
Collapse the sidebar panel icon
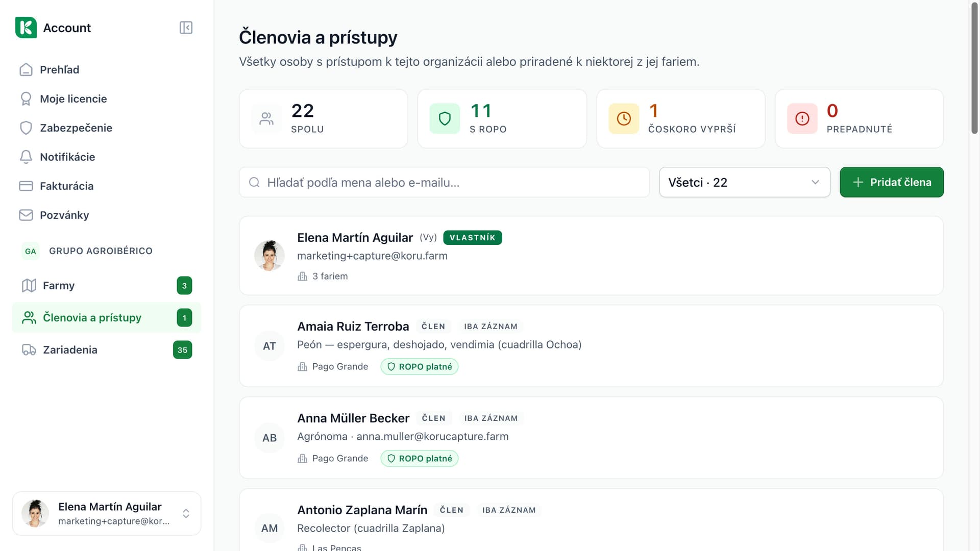click(x=186, y=28)
